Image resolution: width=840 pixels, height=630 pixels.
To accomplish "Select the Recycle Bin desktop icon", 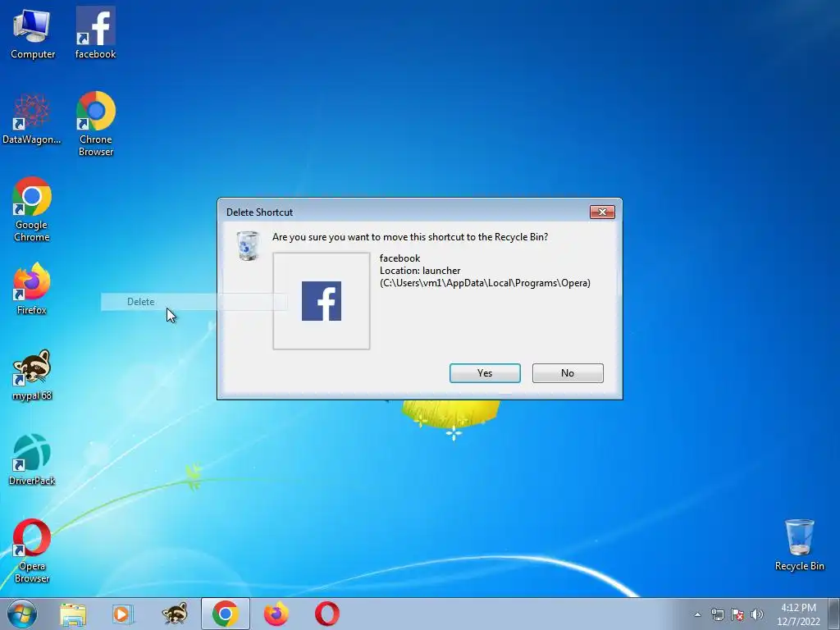I will click(x=799, y=545).
